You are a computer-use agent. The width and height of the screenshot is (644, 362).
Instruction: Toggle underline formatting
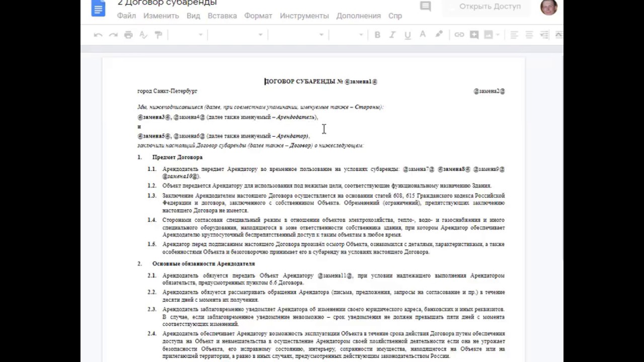tap(408, 35)
